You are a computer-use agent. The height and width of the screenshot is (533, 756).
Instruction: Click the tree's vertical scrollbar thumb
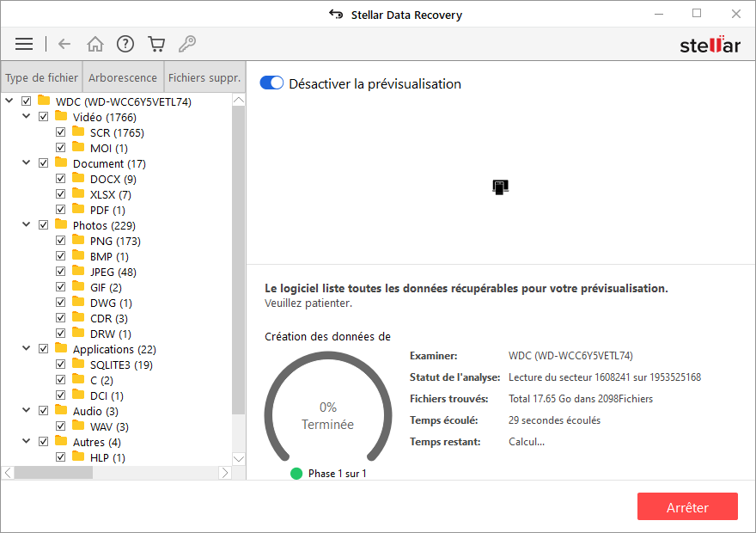click(x=239, y=260)
